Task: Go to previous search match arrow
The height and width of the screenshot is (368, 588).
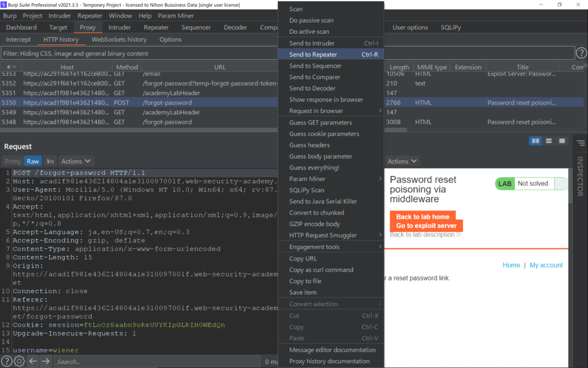Action: (33, 362)
